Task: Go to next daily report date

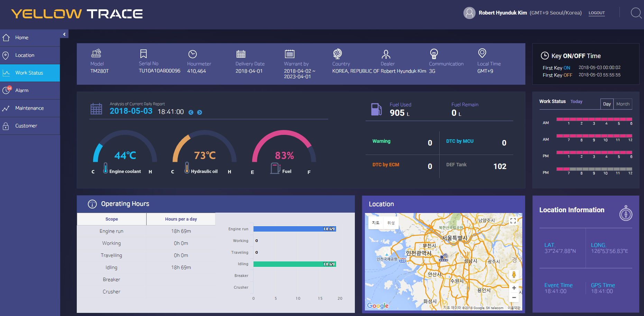Action: (x=200, y=112)
